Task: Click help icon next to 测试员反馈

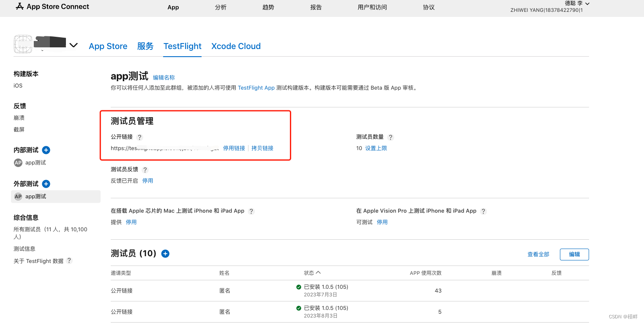Action: point(145,170)
